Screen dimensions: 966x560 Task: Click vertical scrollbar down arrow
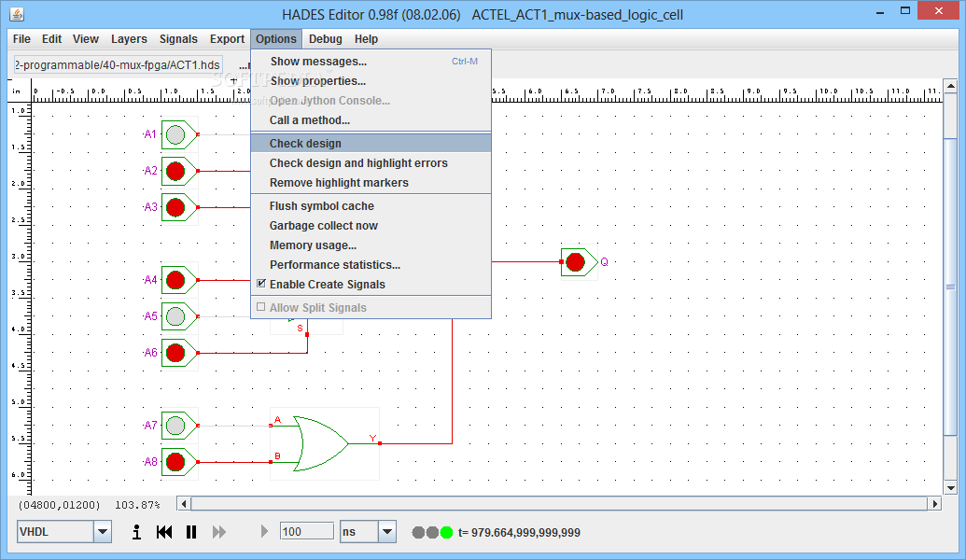tap(950, 488)
